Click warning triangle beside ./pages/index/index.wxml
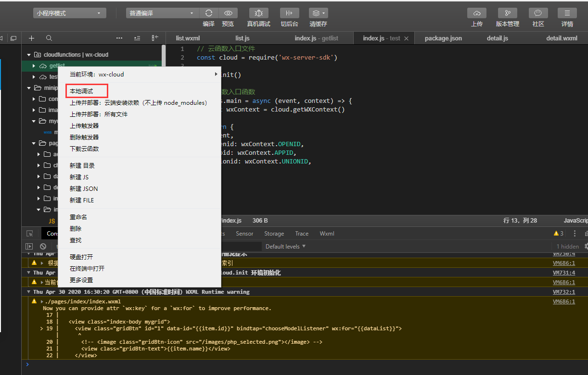Screen dimensions: 588x375 point(34,301)
